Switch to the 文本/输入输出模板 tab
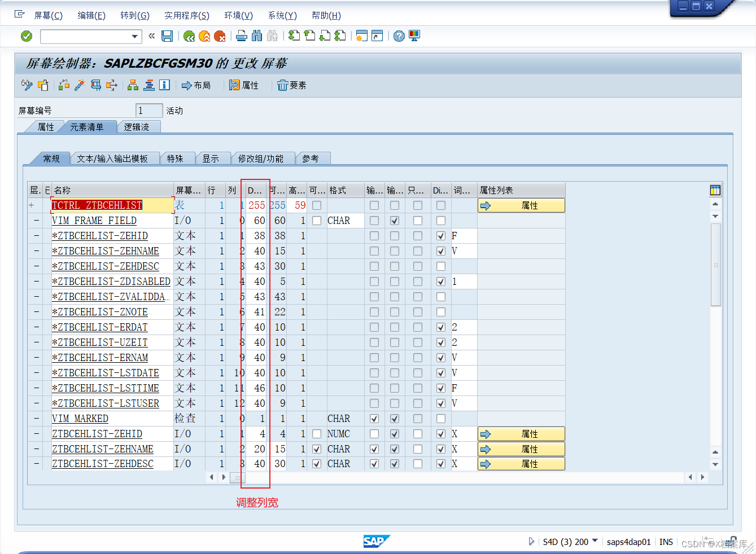 point(112,159)
